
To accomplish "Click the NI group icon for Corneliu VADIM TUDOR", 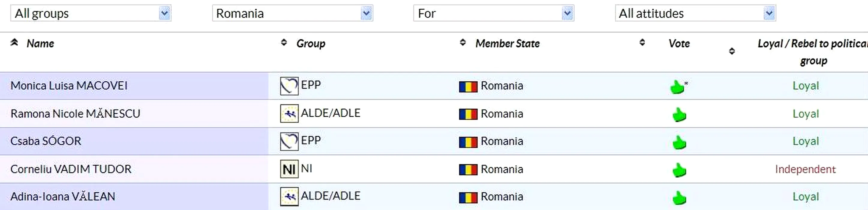I will coord(289,169).
